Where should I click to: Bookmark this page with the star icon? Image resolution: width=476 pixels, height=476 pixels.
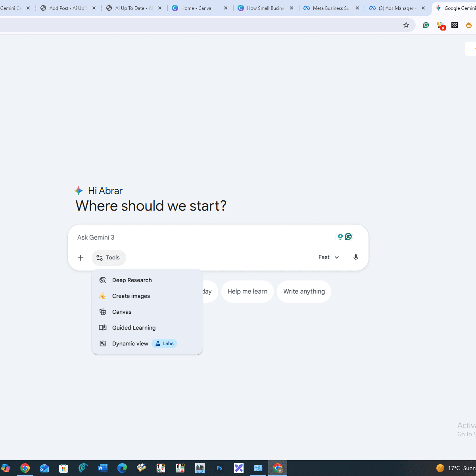(x=406, y=25)
